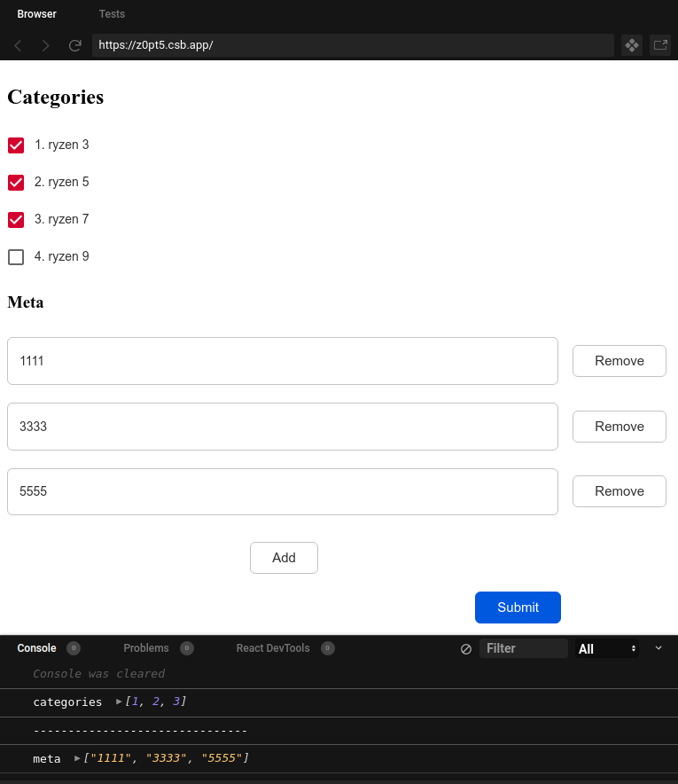678x784 pixels.
Task: Uncheck the ryzen 3 checkbox
Action: (16, 145)
